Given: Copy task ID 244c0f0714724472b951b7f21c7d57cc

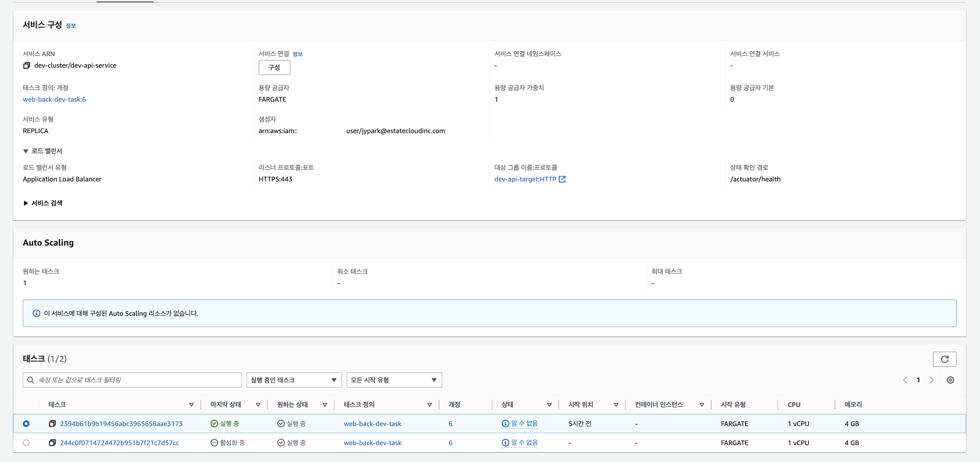Looking at the screenshot, I should tap(52, 443).
